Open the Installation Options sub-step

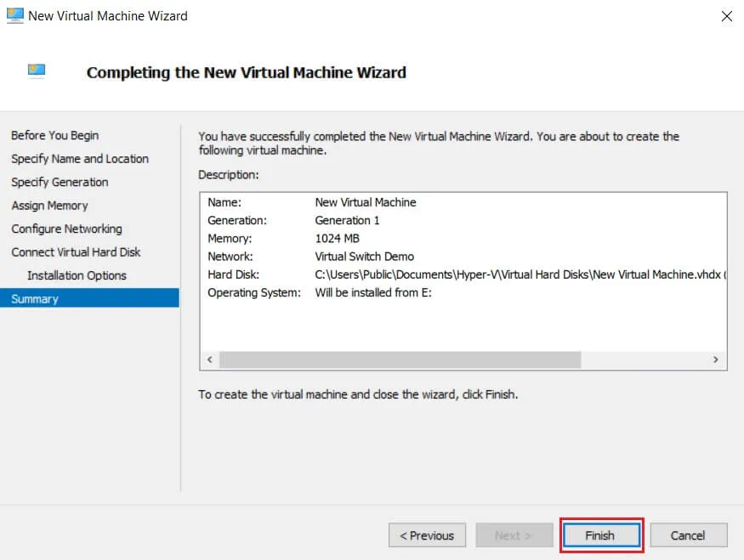coord(77,275)
